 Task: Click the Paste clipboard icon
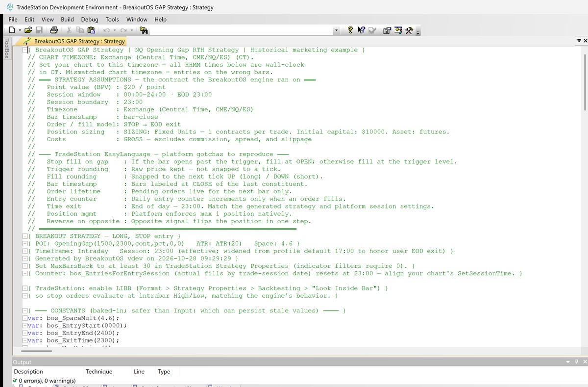pos(91,30)
